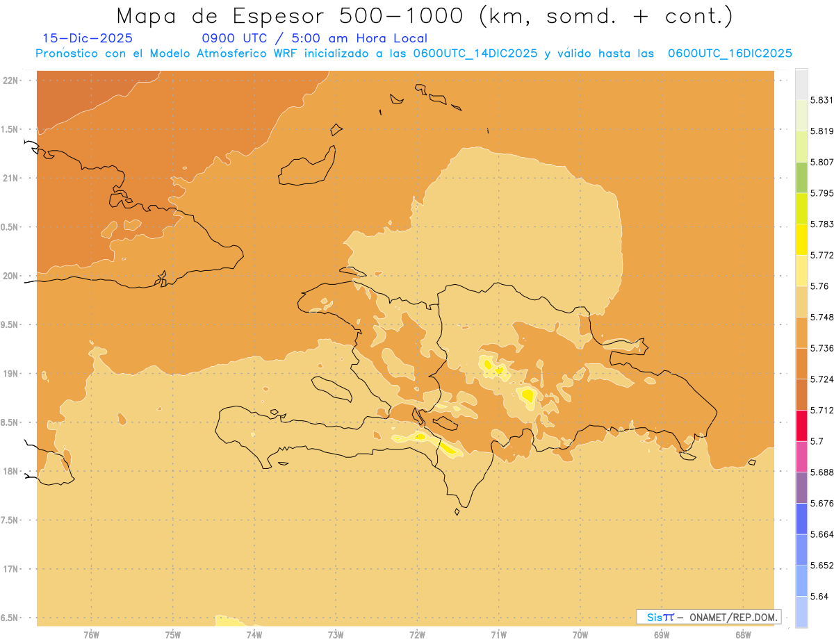Click the longitude label '71W'

(x=498, y=634)
